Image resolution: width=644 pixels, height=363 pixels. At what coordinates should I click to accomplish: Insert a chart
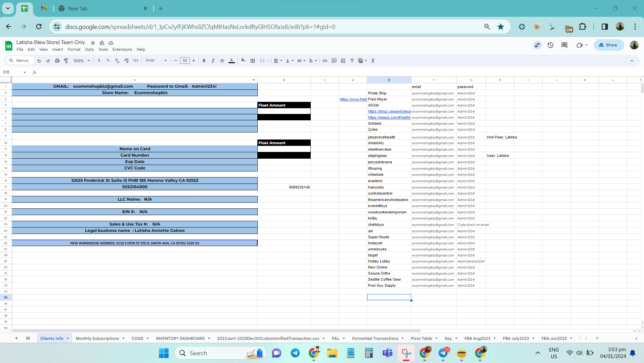(x=343, y=61)
